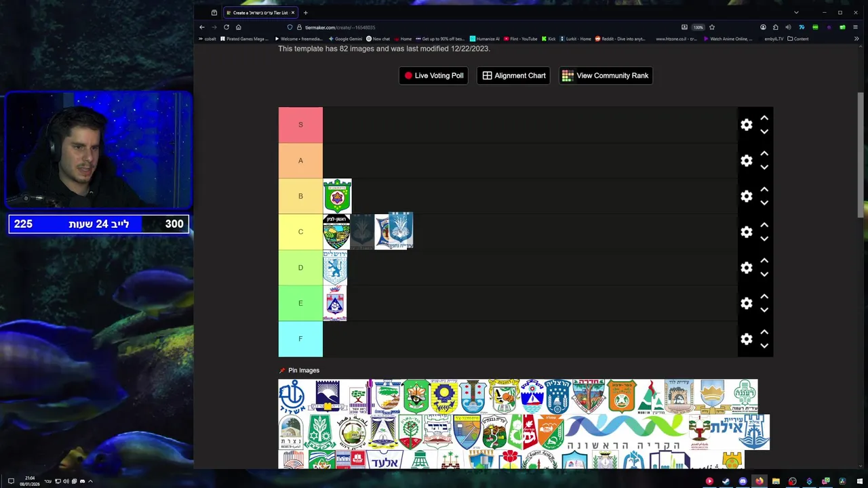Select the Jerusalem lion emblem in D tier

pyautogui.click(x=335, y=267)
